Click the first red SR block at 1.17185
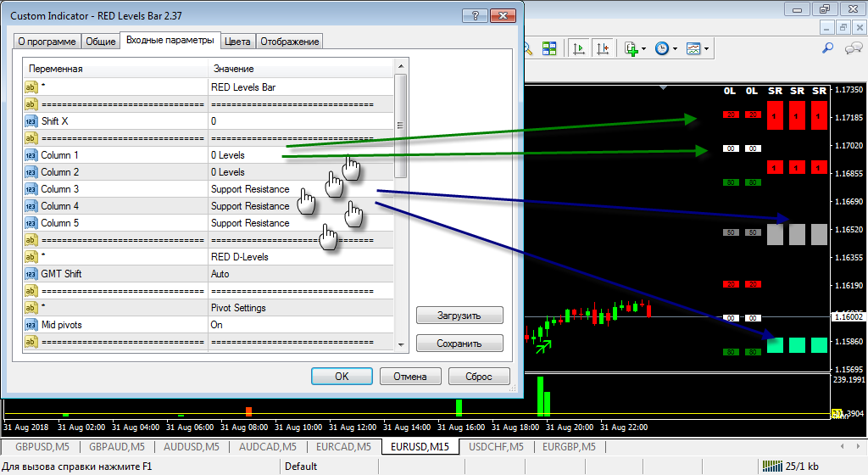The image size is (868, 475). 775,116
